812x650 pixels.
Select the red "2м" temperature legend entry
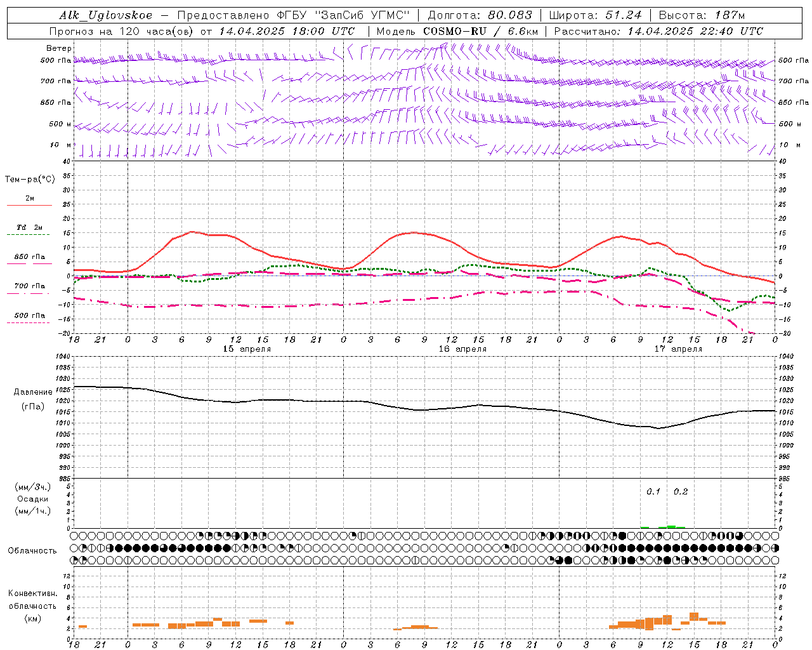[29, 201]
